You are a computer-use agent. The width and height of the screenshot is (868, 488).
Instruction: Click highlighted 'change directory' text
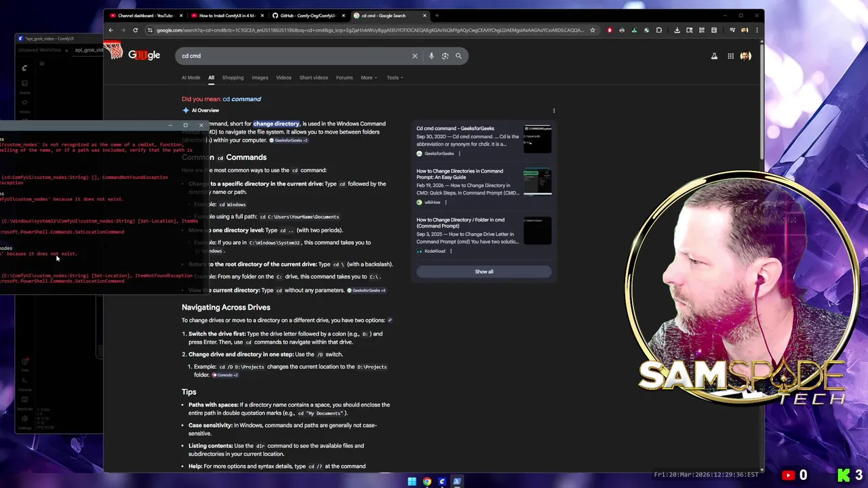277,123
